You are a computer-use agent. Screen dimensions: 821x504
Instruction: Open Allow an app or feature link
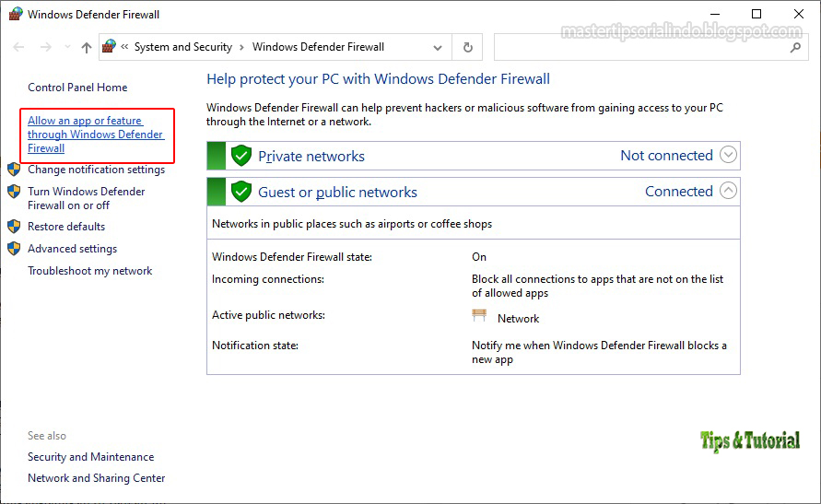pyautogui.click(x=96, y=135)
